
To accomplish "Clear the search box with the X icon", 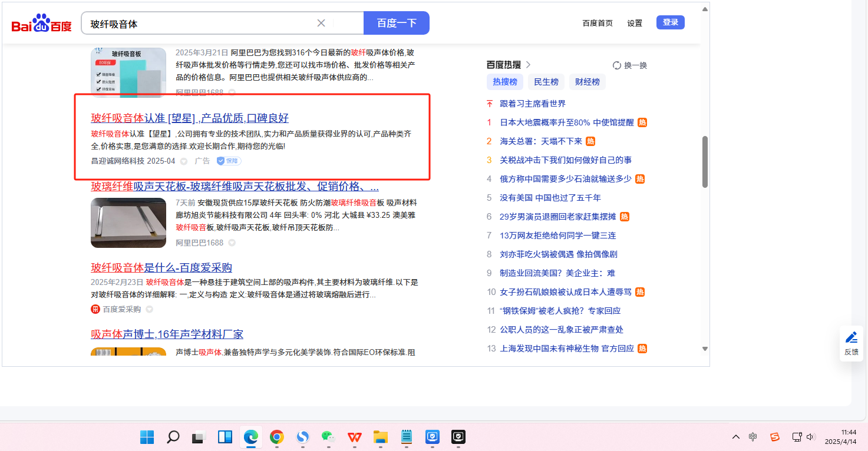I will point(321,23).
